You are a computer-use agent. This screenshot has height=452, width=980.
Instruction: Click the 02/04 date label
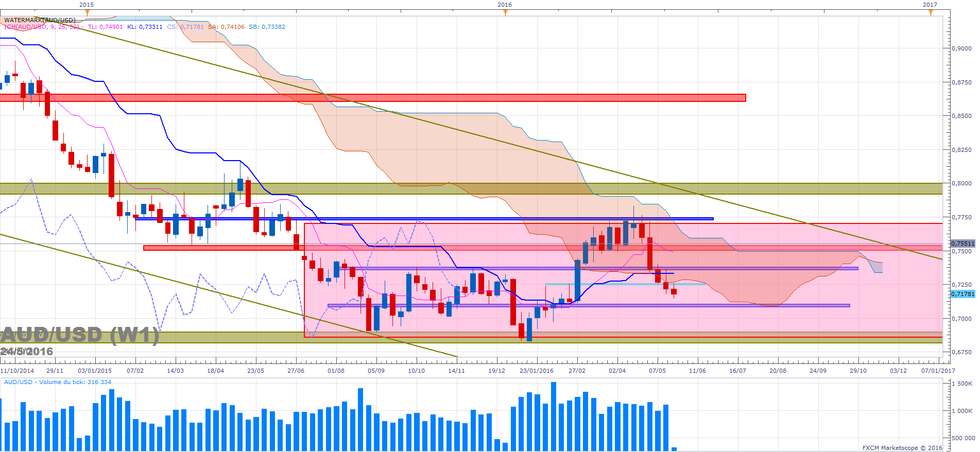click(x=617, y=371)
